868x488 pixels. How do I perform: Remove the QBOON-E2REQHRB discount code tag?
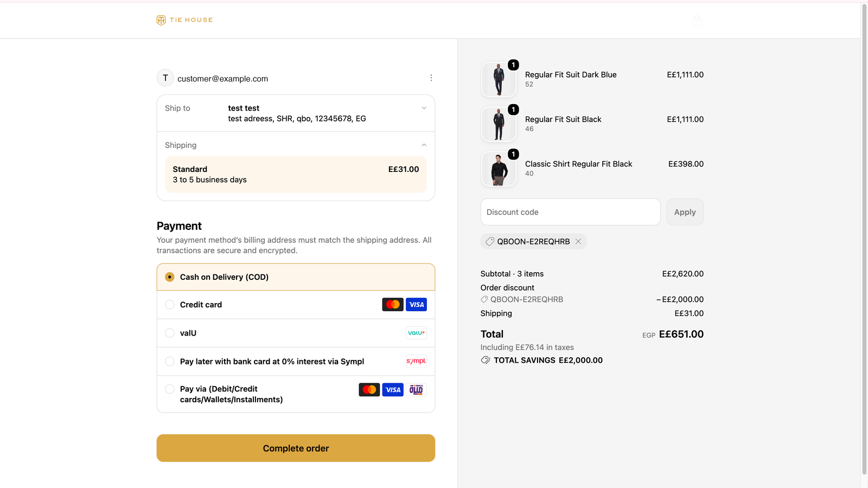point(578,241)
